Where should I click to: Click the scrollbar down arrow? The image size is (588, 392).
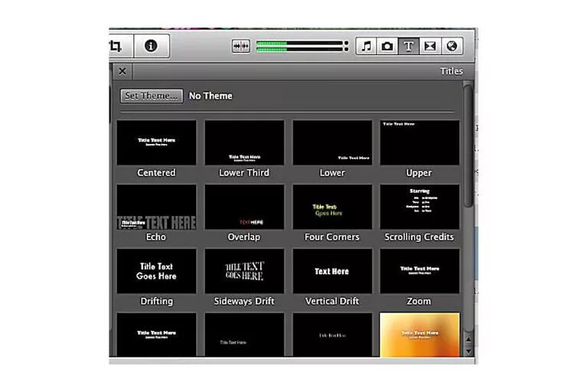468,351
